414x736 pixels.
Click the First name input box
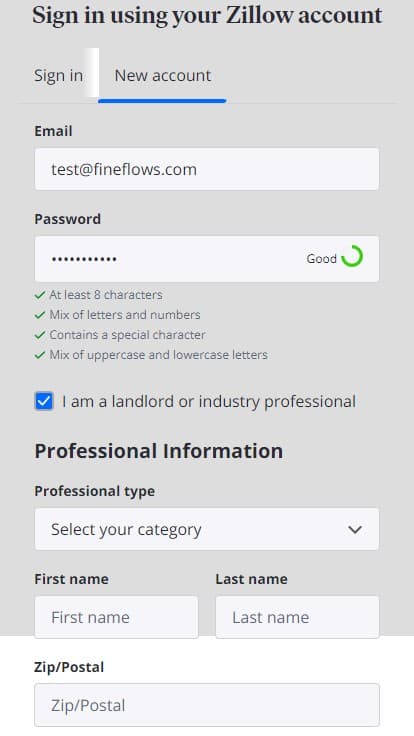coord(116,617)
